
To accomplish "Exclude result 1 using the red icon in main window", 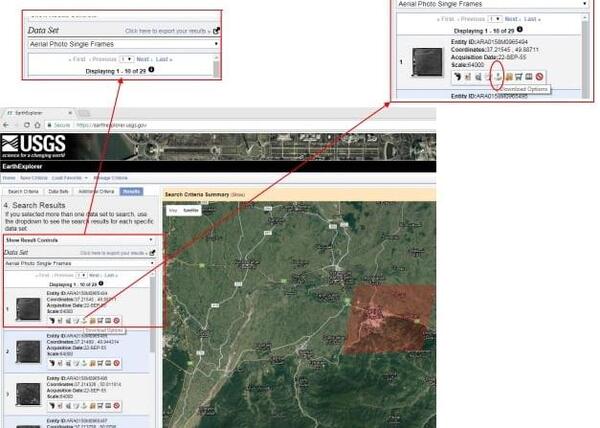I will [x=117, y=321].
